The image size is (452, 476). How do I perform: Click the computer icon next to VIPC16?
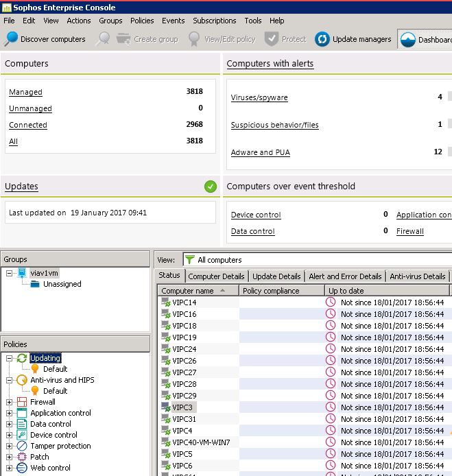(x=166, y=314)
